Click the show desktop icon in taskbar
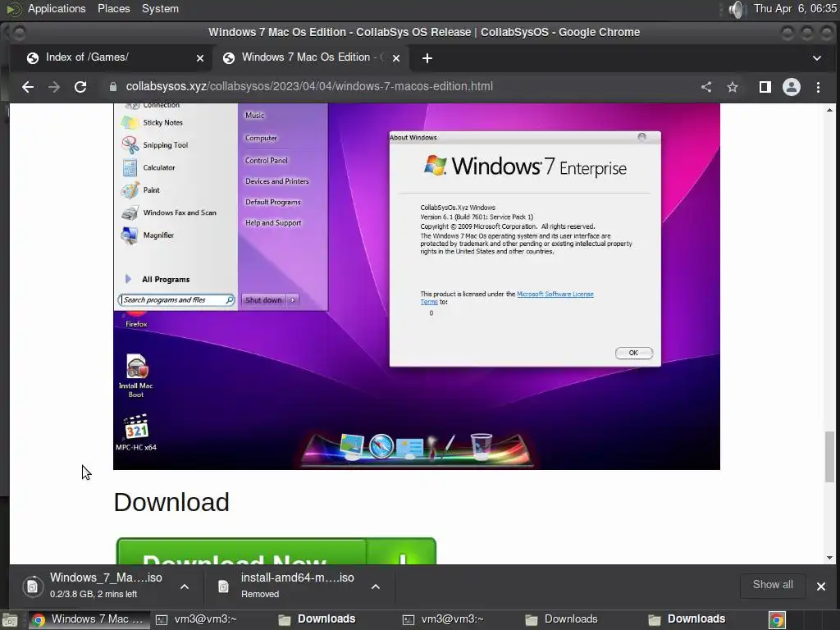 pyautogui.click(x=9, y=620)
